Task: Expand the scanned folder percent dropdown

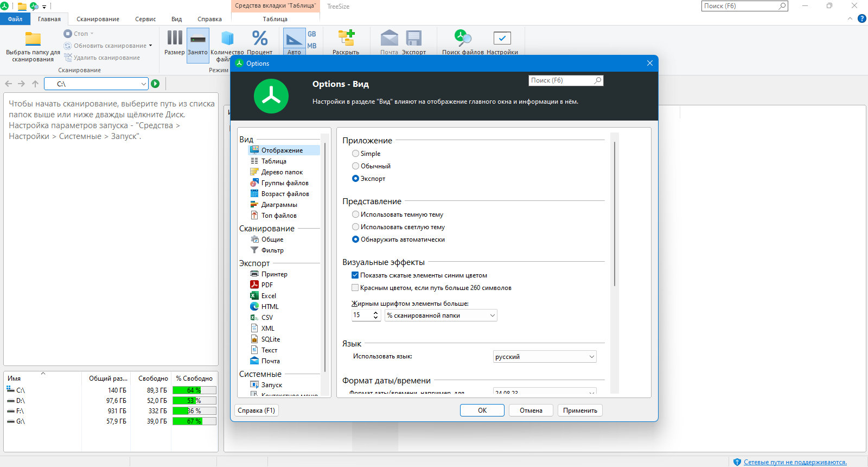Action: (x=441, y=315)
